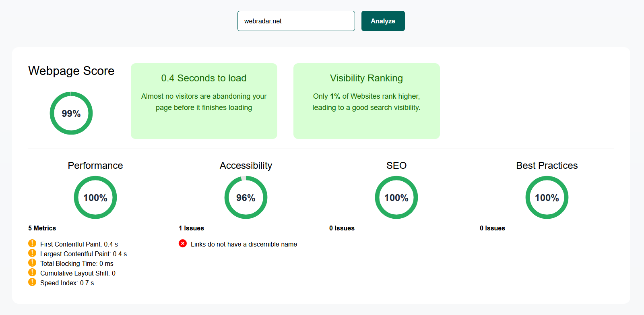Click the warning icon beside First Contentful Paint
Viewport: 644px width, 315px height.
click(x=32, y=243)
